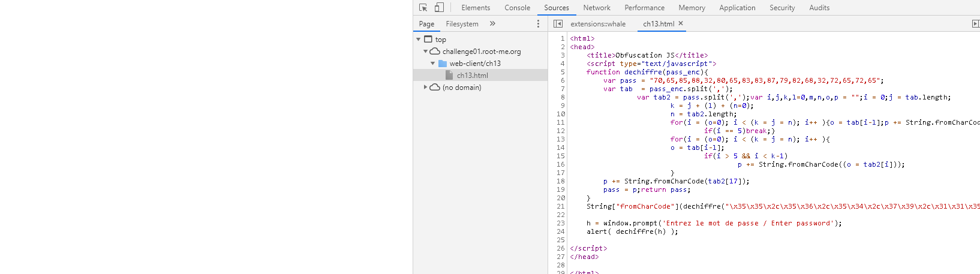Select ch13.html in the file tree
The image size is (980, 274).
[x=473, y=76]
